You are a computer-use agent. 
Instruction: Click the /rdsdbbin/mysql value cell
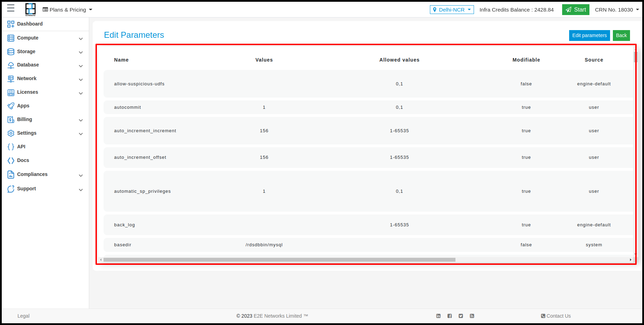coord(264,245)
